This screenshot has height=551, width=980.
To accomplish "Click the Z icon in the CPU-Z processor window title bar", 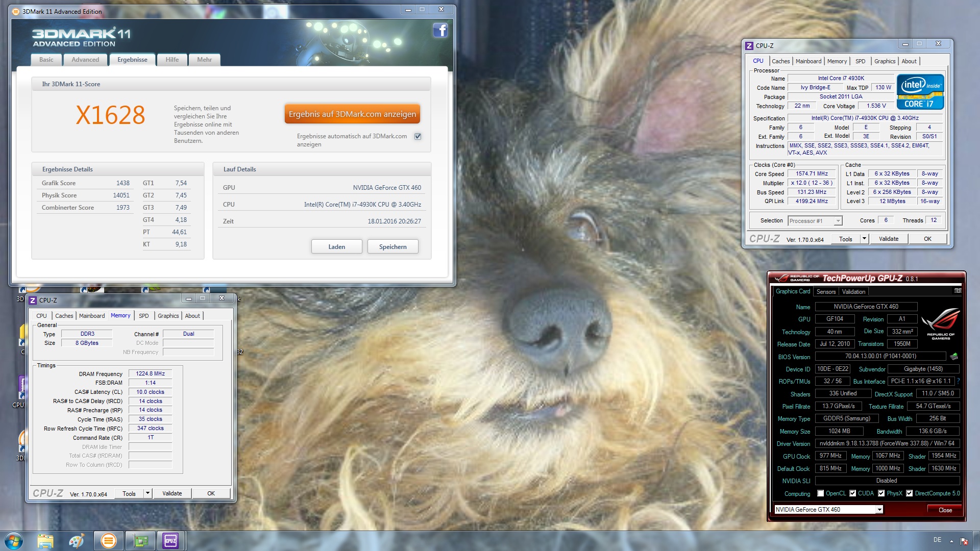I will 749,45.
